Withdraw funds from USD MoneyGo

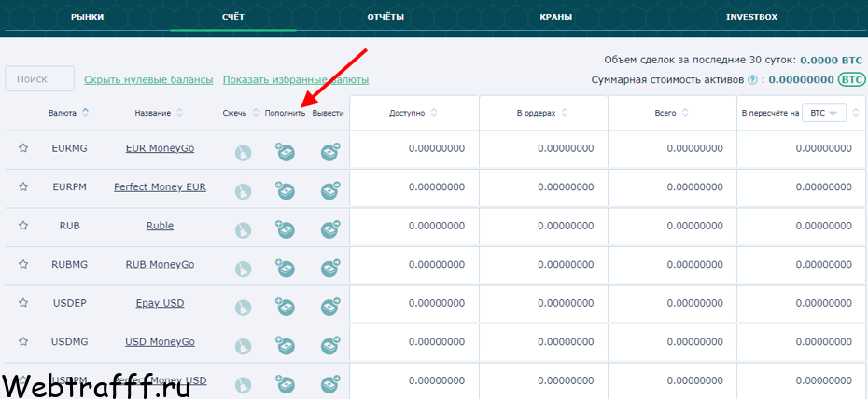pyautogui.click(x=330, y=345)
